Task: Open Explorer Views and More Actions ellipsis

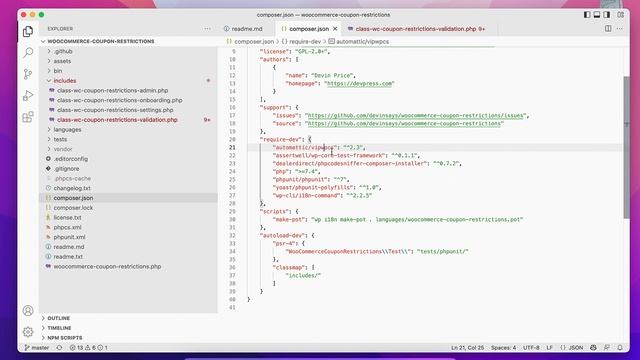Action: 207,29
